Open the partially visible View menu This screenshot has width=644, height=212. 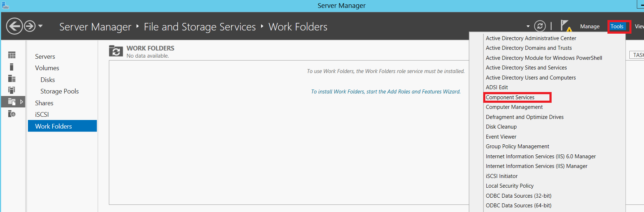[x=639, y=26]
